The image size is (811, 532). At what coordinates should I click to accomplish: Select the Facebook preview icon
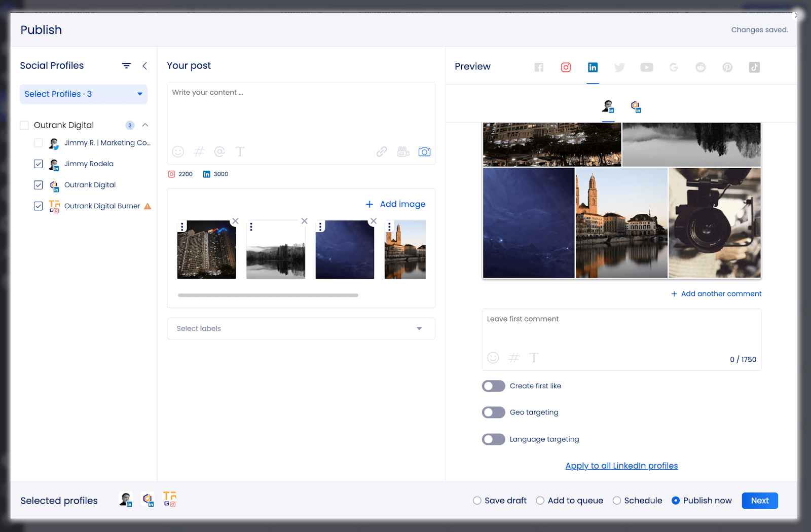click(539, 67)
